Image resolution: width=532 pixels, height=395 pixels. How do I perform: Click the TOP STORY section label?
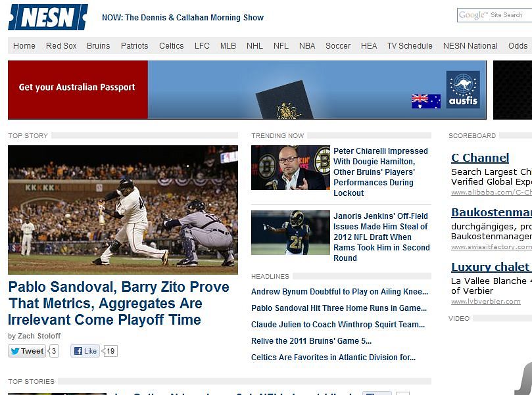(x=28, y=135)
